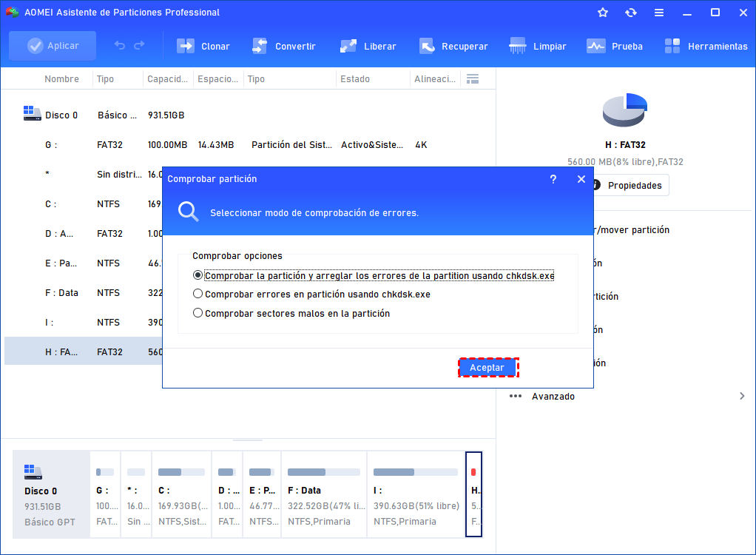Click the Disco 0 drive icon in list
756x555 pixels.
point(33,113)
